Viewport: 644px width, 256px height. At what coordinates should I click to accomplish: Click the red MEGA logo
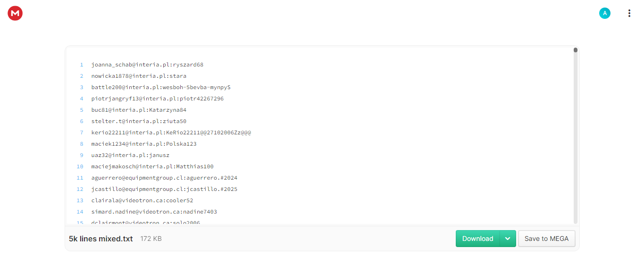coord(15,13)
